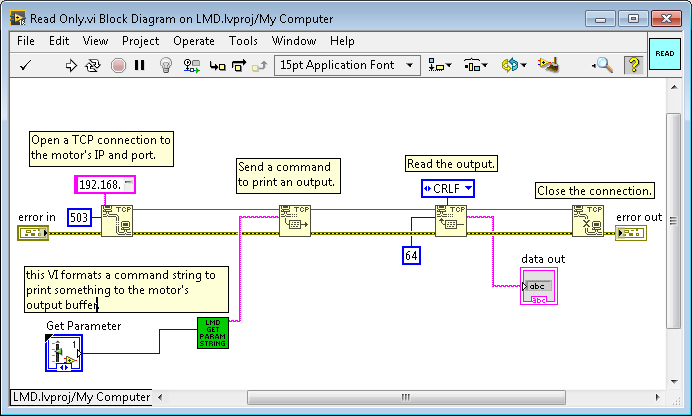Open the Help menu
The width and height of the screenshot is (692, 416).
(342, 41)
